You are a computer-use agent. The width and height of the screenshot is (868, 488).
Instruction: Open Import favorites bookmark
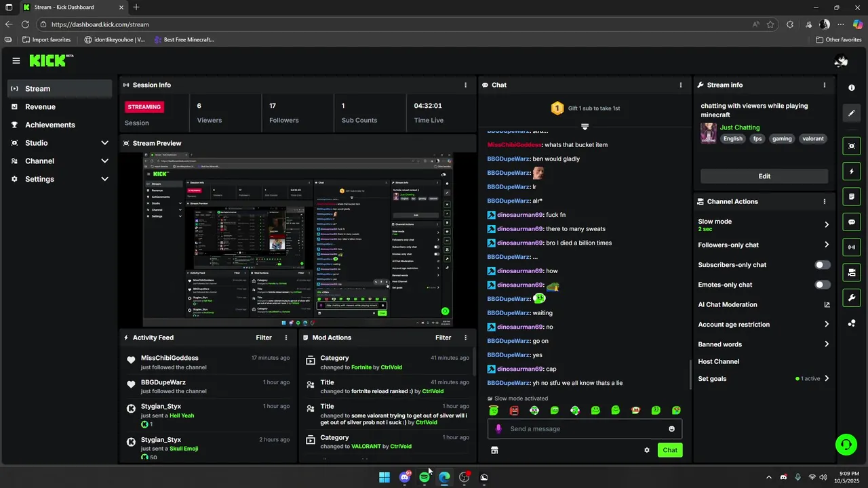coord(47,40)
